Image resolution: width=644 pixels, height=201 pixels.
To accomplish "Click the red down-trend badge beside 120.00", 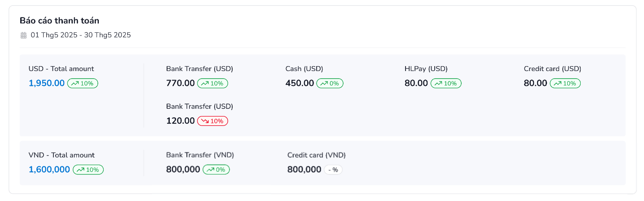I will point(213,121).
